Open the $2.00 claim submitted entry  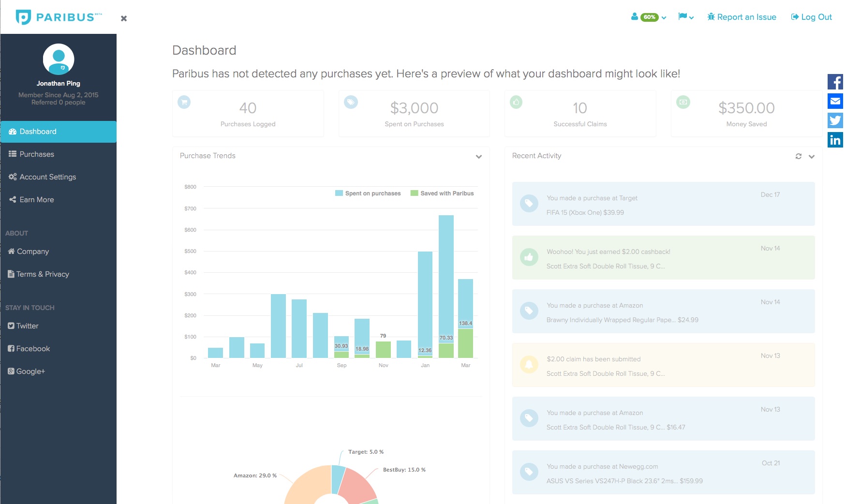point(663,365)
